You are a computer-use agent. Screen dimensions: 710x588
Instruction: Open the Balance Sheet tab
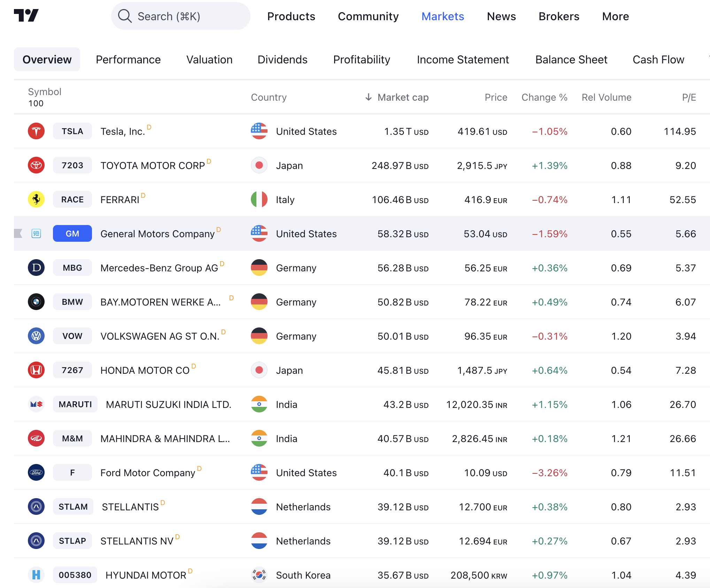tap(571, 60)
